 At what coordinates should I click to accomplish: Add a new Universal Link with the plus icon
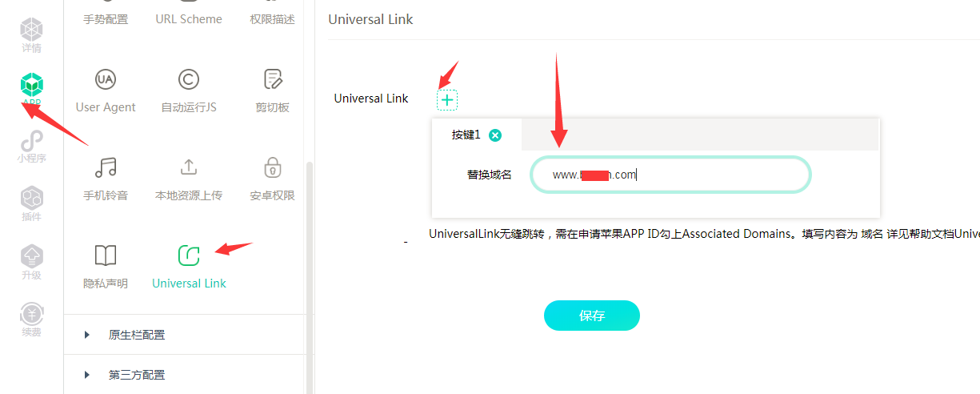pyautogui.click(x=447, y=100)
